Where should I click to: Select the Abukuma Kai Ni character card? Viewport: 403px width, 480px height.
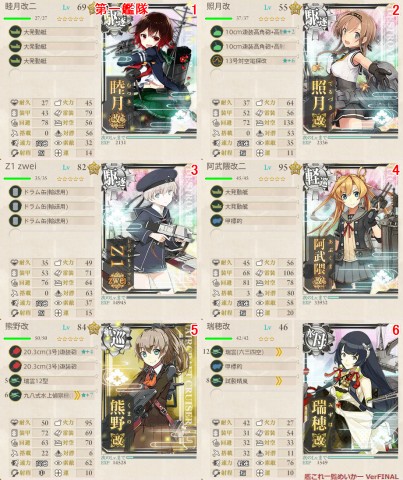351,230
